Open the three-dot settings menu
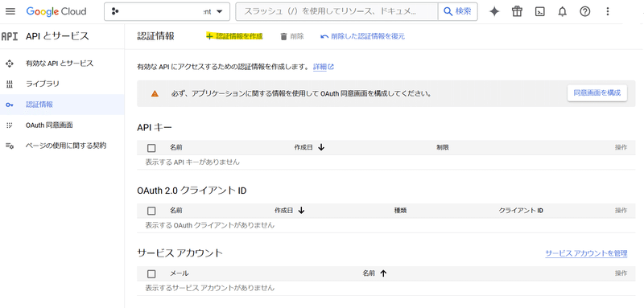 tap(608, 11)
